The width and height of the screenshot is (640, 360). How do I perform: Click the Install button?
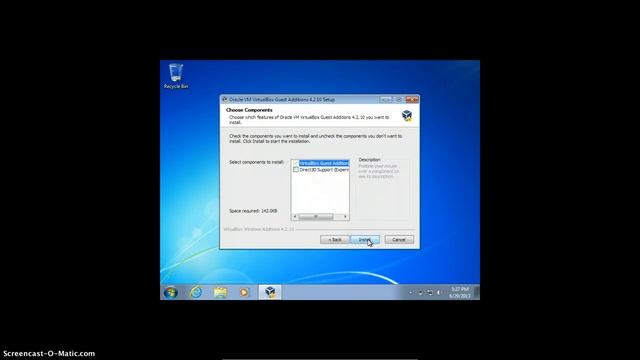tap(365, 240)
